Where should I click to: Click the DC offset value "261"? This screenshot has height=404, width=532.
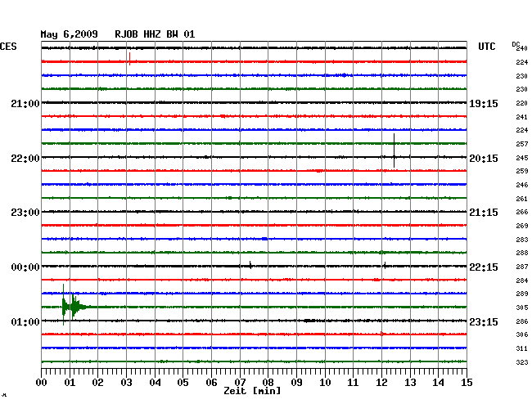(522, 199)
